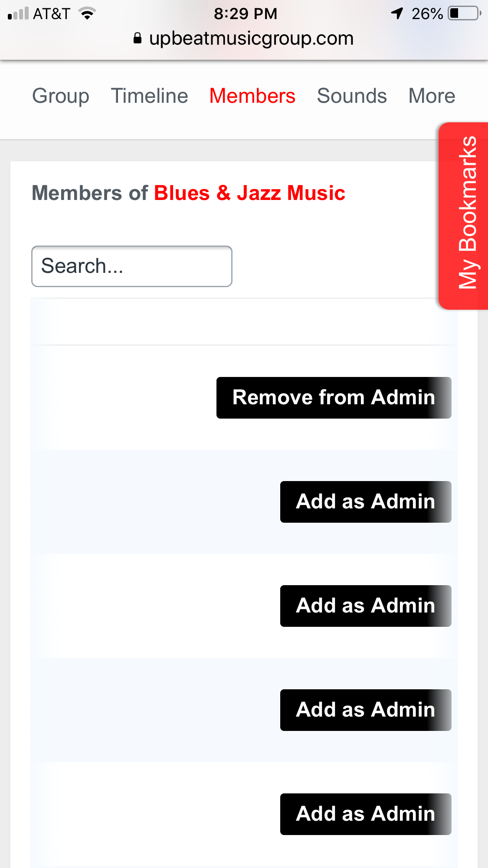Click the third Add as Admin button

(x=365, y=710)
